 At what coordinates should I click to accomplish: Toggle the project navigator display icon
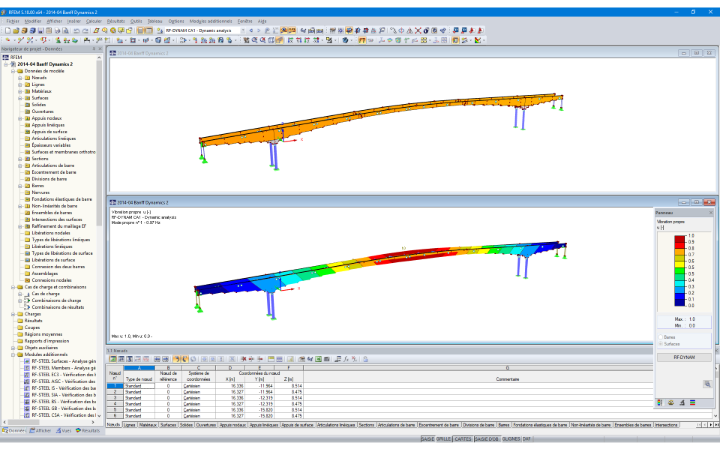pyautogui.click(x=141, y=30)
